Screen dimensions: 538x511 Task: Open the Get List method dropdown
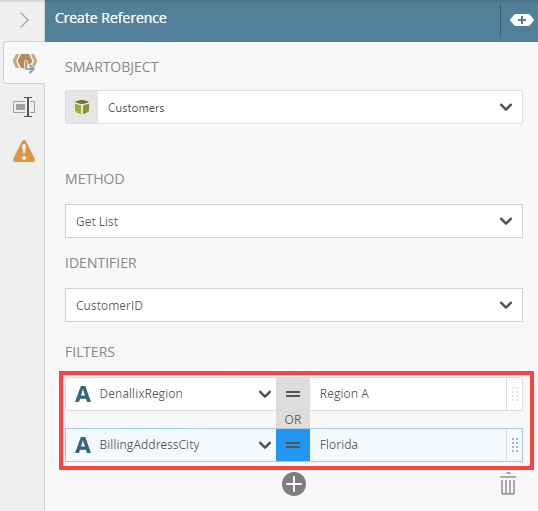pyautogui.click(x=294, y=221)
